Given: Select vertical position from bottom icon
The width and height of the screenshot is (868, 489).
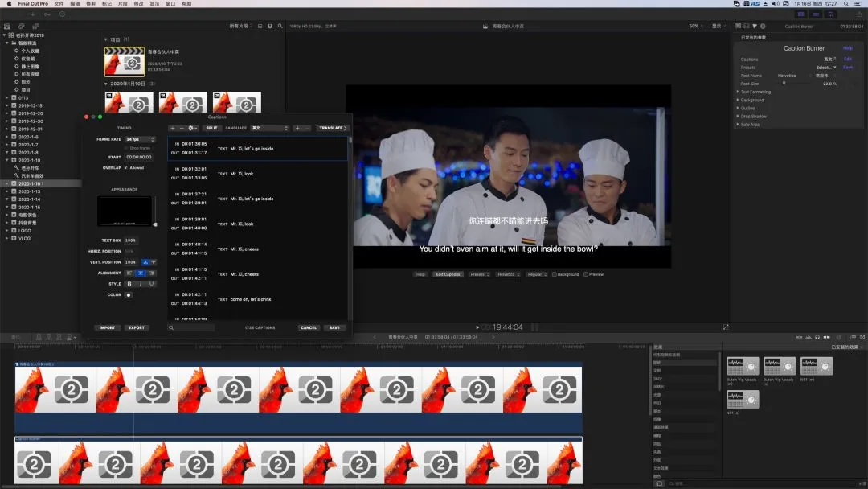Looking at the screenshot, I should tap(145, 262).
